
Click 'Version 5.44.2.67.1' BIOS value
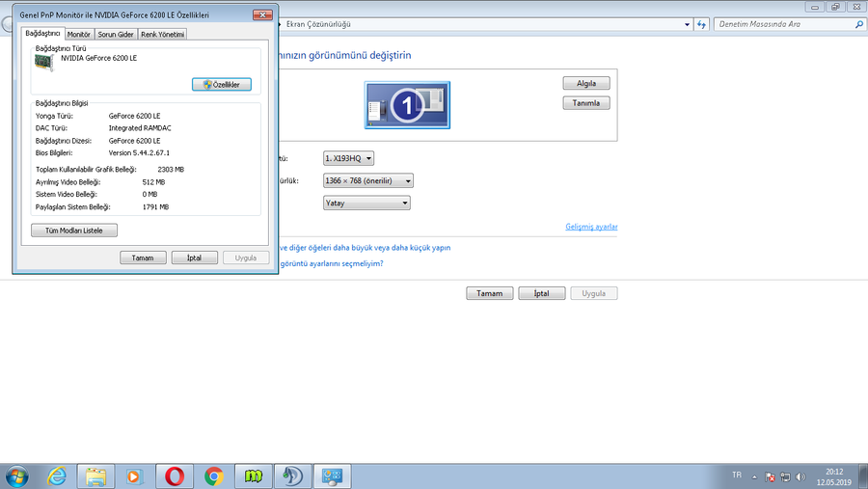pos(139,152)
